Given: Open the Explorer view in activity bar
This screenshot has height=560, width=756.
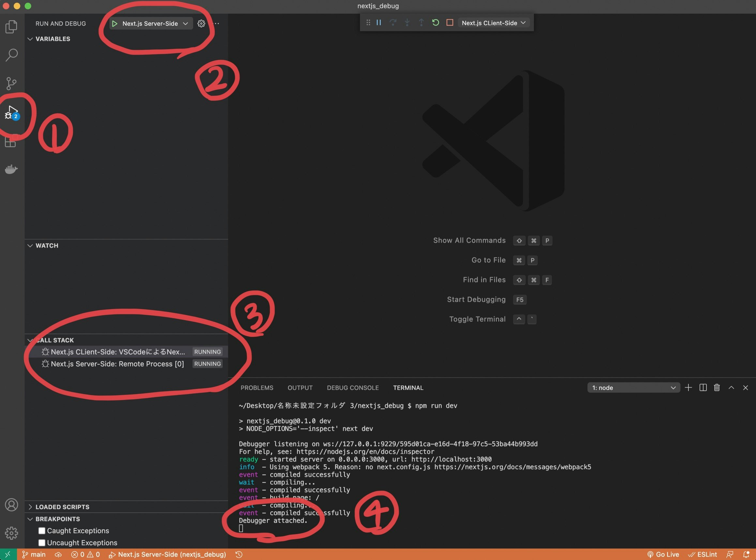Looking at the screenshot, I should [x=11, y=26].
